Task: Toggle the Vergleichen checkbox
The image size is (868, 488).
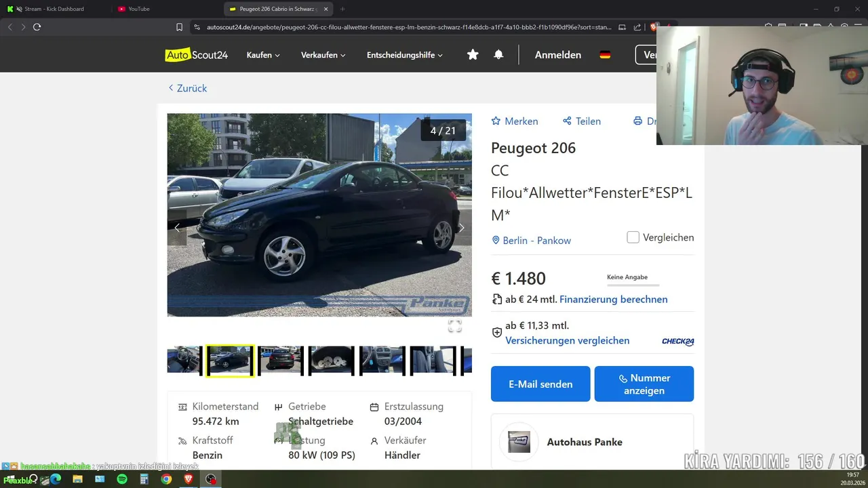Action: tap(633, 237)
